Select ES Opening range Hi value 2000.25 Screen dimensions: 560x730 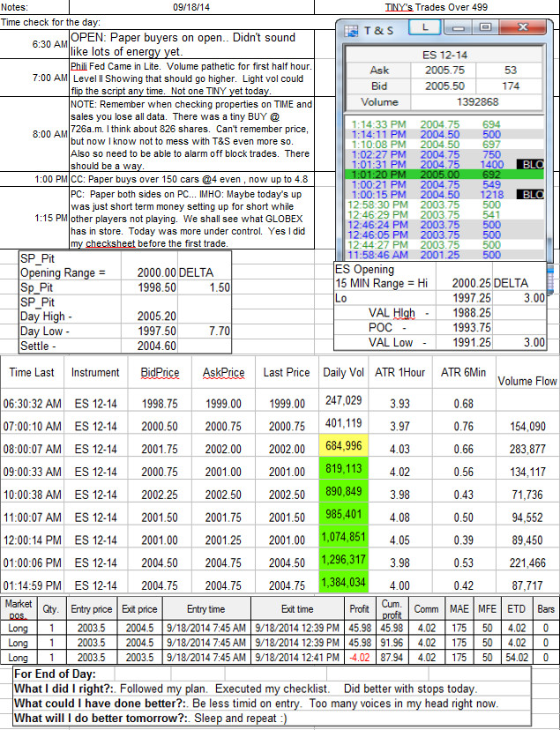tap(464, 283)
